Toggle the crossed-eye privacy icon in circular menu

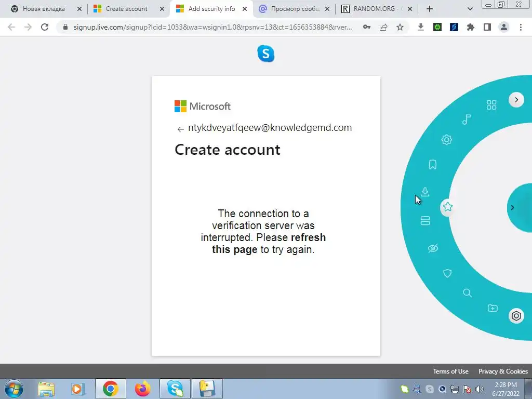433,248
